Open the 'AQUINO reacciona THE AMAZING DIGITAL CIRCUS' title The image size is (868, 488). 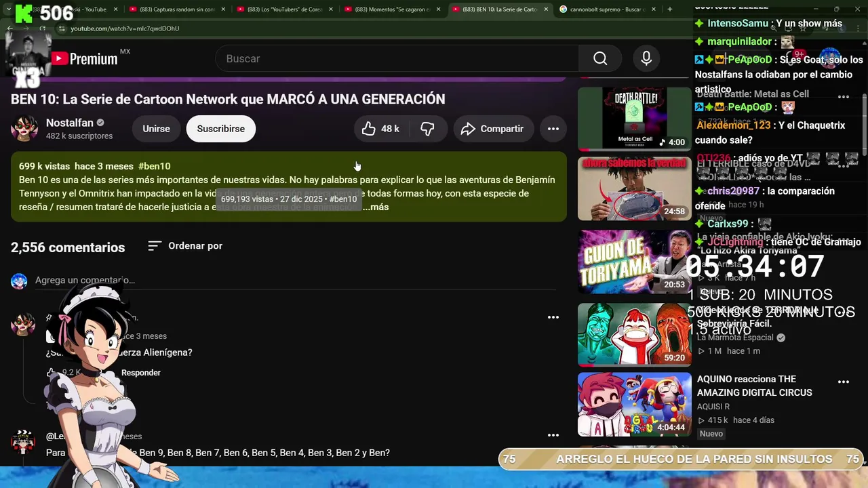pos(754,386)
